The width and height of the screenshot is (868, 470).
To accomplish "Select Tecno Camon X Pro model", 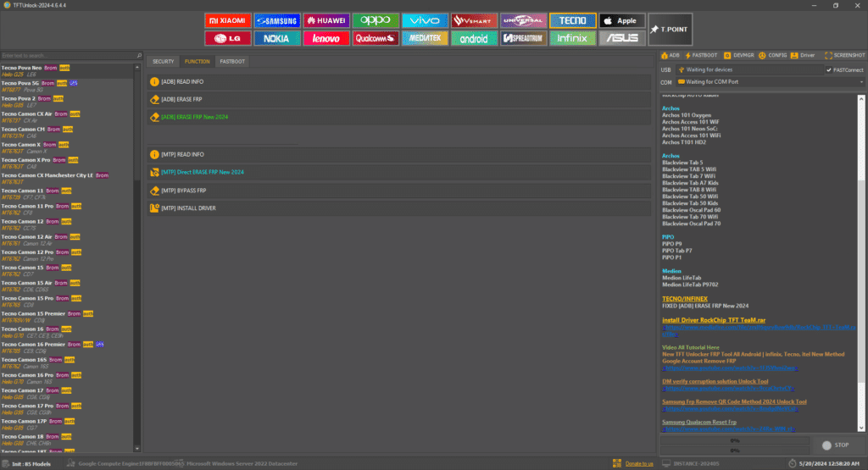I will pyautogui.click(x=66, y=163).
